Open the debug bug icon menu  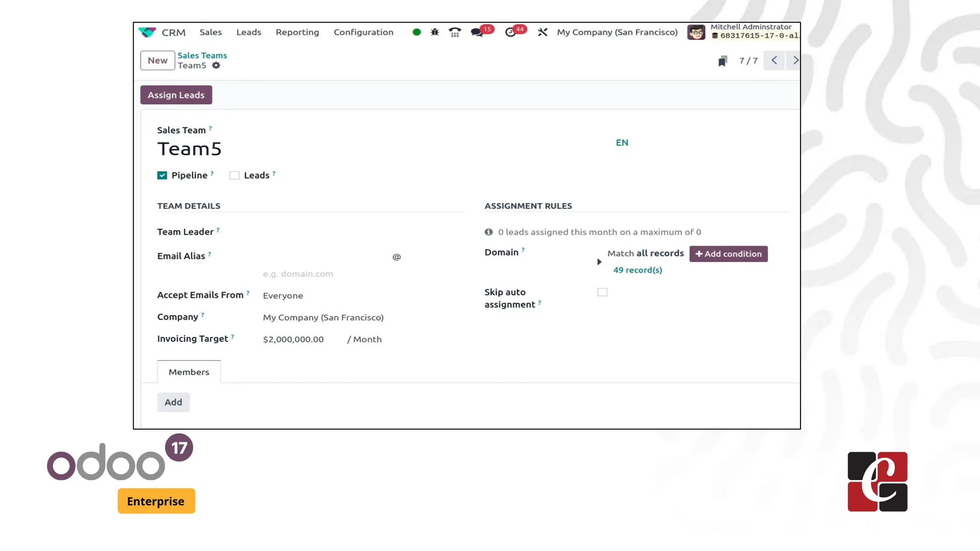point(434,32)
